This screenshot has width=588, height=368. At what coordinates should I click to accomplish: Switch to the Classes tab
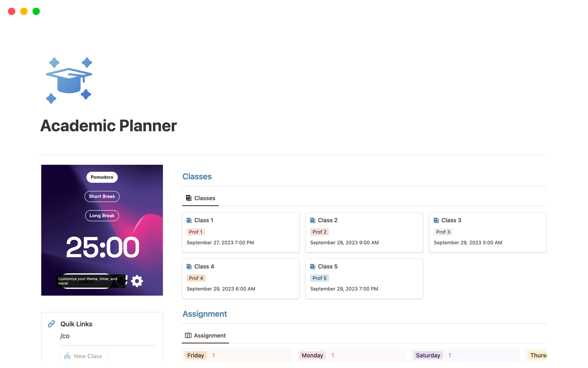[204, 198]
